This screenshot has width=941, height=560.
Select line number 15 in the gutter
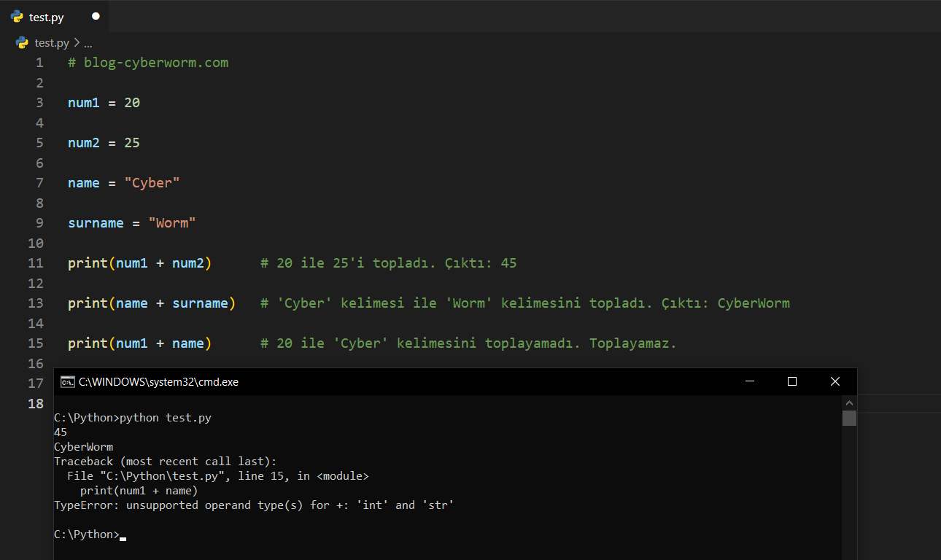(36, 343)
